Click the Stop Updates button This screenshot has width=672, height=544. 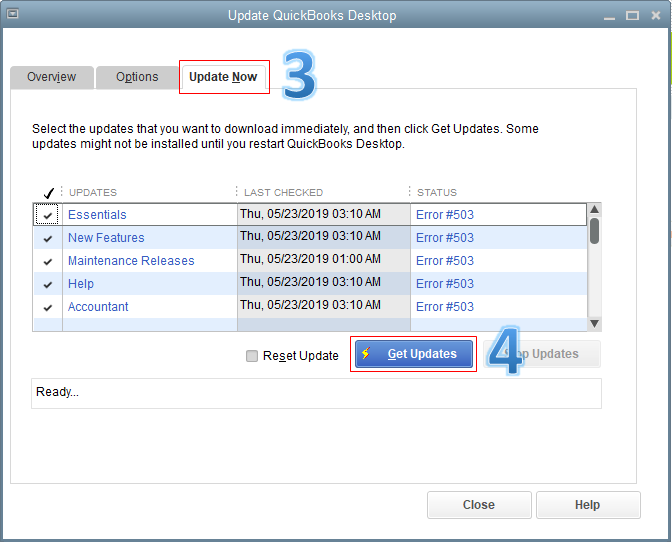coord(542,354)
